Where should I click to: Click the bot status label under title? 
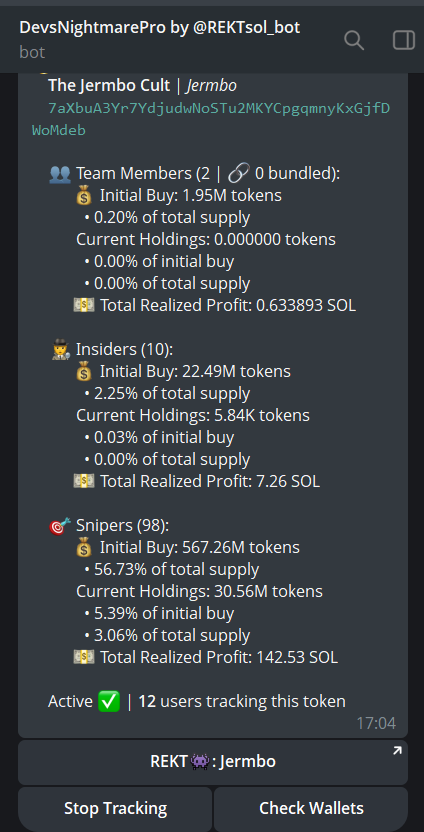[32, 52]
